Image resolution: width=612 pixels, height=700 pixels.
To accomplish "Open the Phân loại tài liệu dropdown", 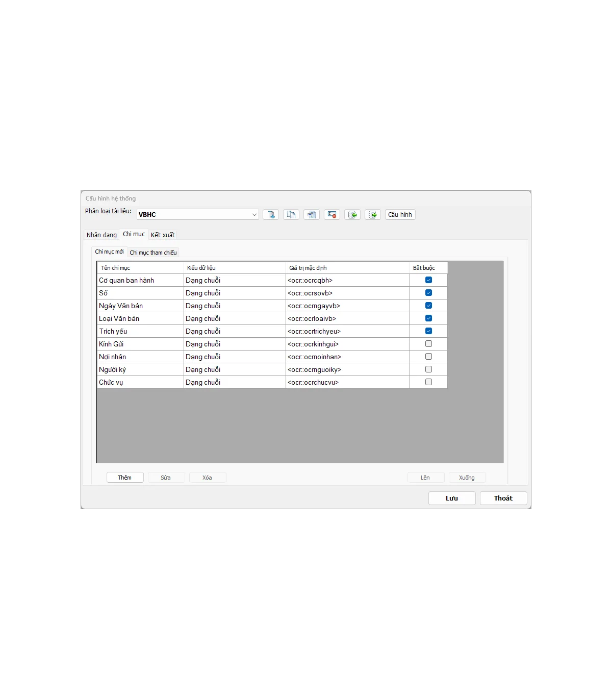I will tap(254, 215).
